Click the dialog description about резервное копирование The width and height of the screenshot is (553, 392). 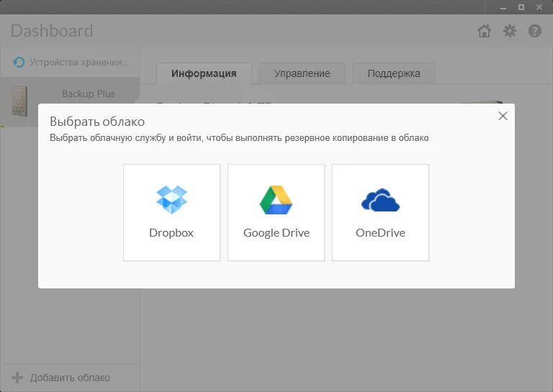239,137
